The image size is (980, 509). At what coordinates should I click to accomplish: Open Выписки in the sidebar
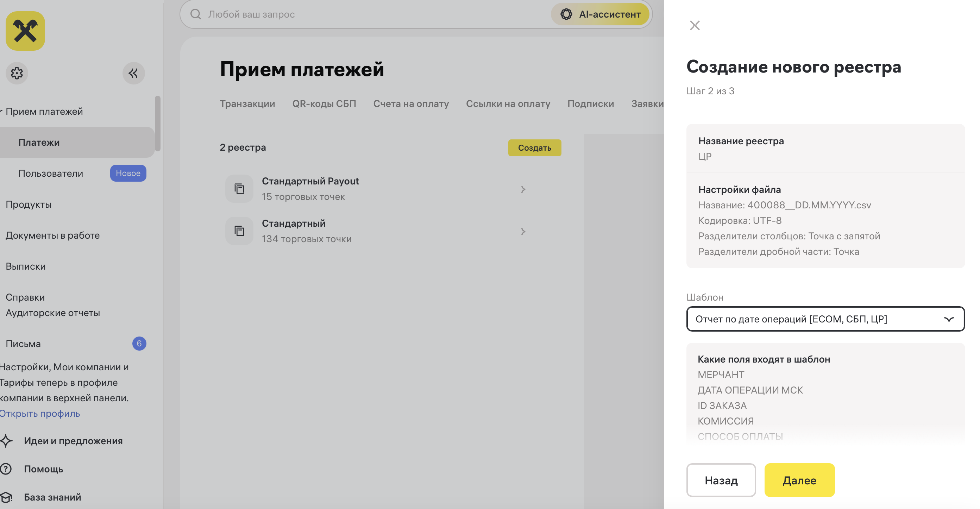(25, 266)
